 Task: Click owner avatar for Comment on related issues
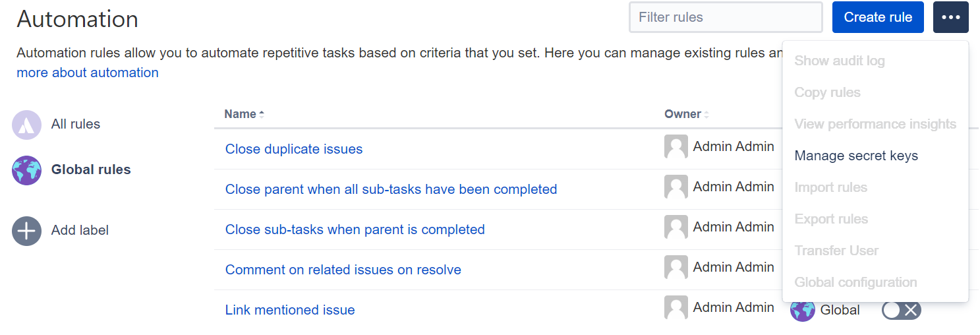pyautogui.click(x=676, y=268)
